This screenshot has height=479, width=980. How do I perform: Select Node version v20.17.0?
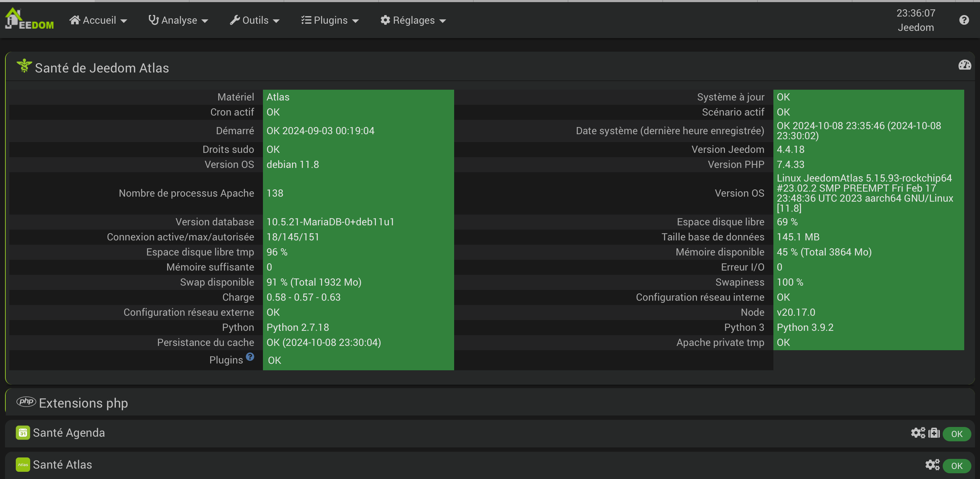796,313
